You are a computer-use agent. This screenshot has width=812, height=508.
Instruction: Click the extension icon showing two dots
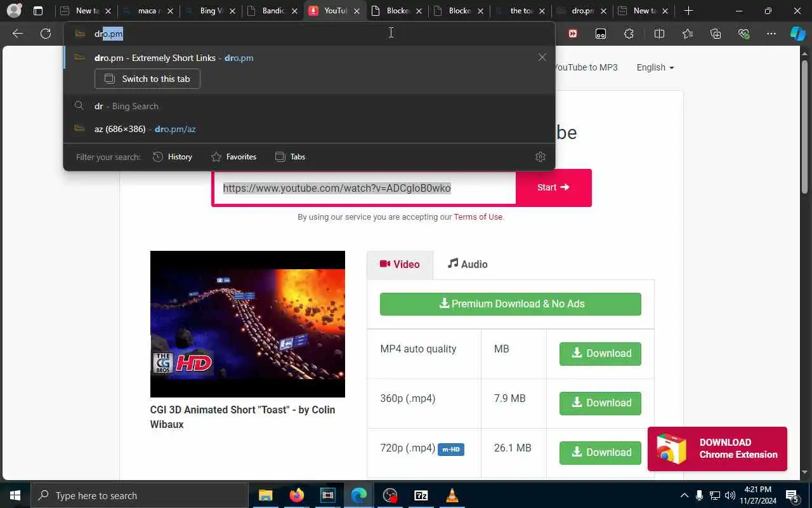pos(601,34)
